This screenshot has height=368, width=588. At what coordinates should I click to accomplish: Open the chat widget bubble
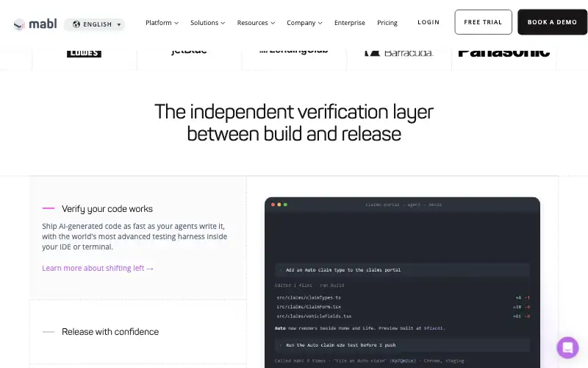pyautogui.click(x=567, y=347)
